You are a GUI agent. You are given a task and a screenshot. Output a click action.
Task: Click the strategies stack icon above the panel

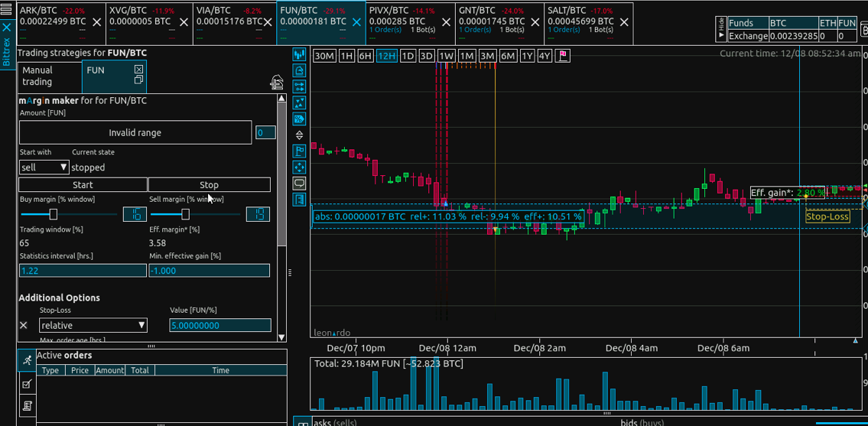coord(277,83)
